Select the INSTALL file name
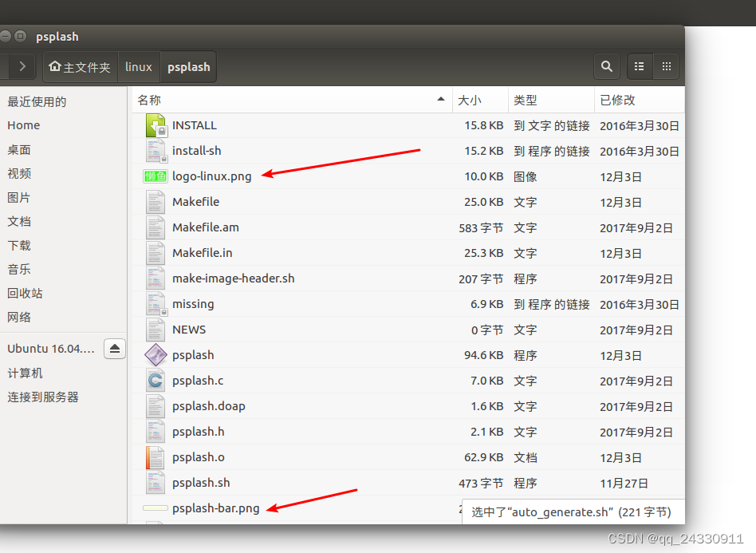756x553 pixels. (195, 125)
